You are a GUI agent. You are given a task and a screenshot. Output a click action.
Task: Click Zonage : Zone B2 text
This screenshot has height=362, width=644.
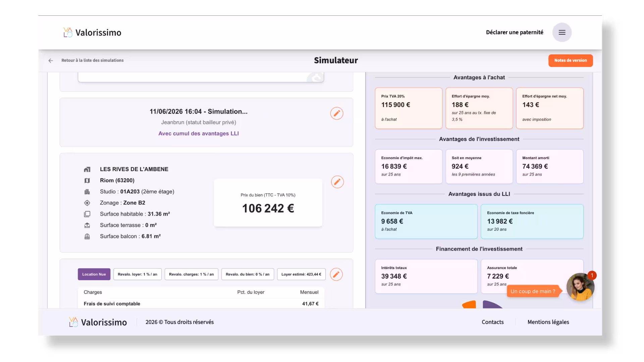(122, 203)
